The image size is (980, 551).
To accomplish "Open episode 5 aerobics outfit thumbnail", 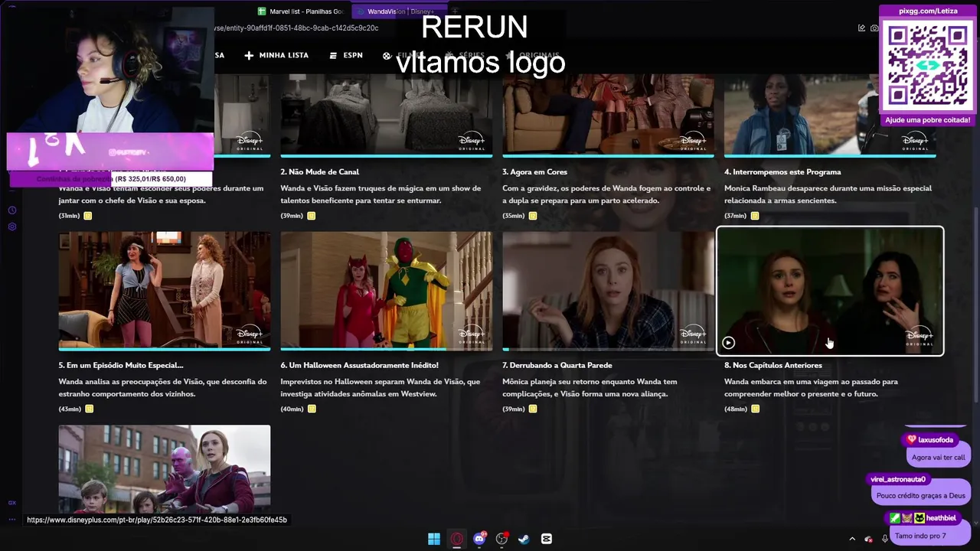I will [x=165, y=290].
